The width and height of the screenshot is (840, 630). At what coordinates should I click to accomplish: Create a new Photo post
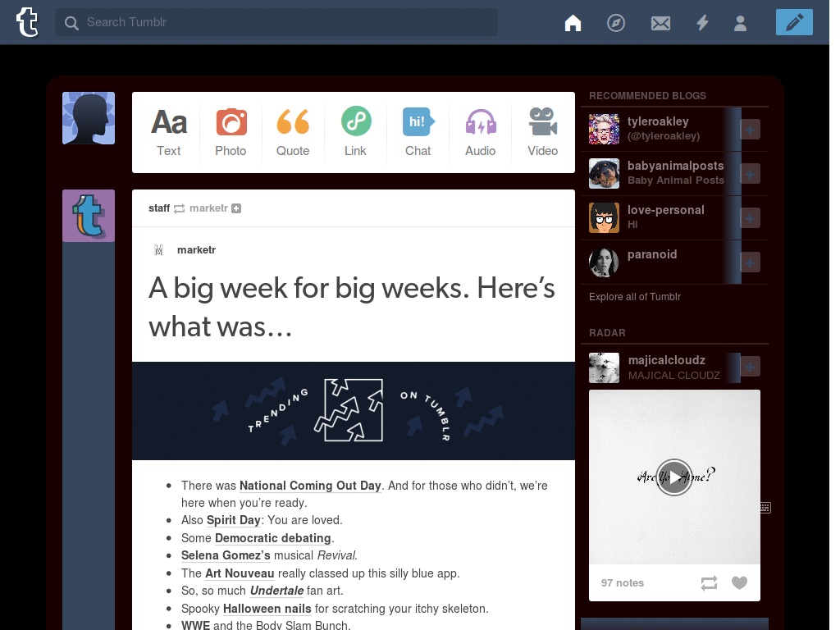pos(231,132)
